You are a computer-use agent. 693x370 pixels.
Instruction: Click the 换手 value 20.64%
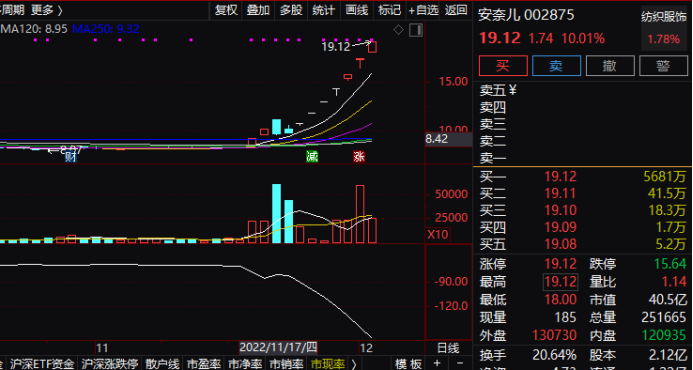(553, 355)
